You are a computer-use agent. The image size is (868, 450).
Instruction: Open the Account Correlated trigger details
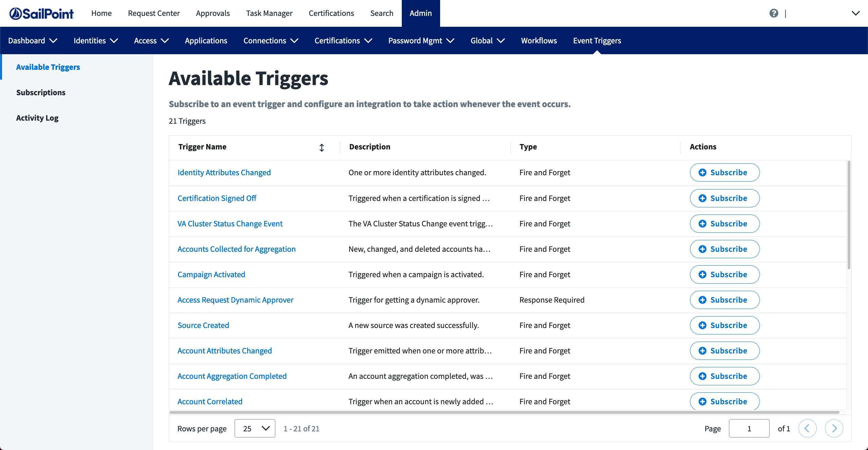click(210, 402)
